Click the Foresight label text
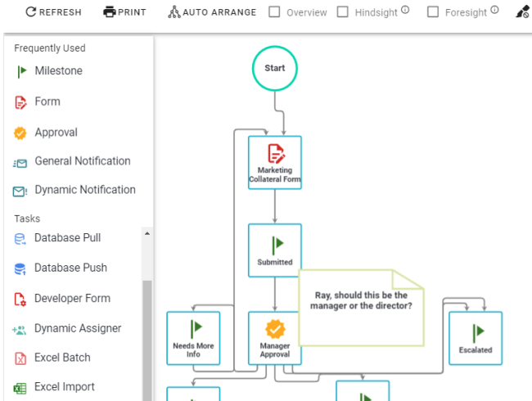The width and height of the screenshot is (532, 401). [x=466, y=12]
